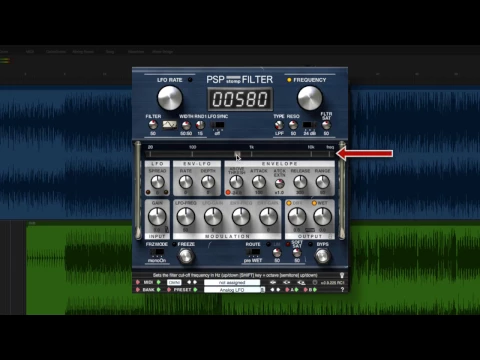Toggle the DRY output LED
The image size is (480, 360).
289,203
